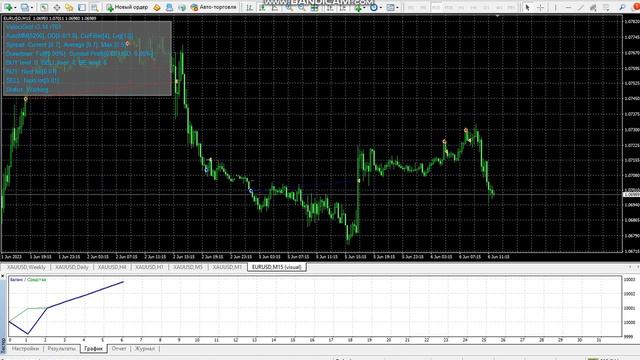Select the Crosshair tool
Viewport: 640px width, 360px height.
click(540, 7)
